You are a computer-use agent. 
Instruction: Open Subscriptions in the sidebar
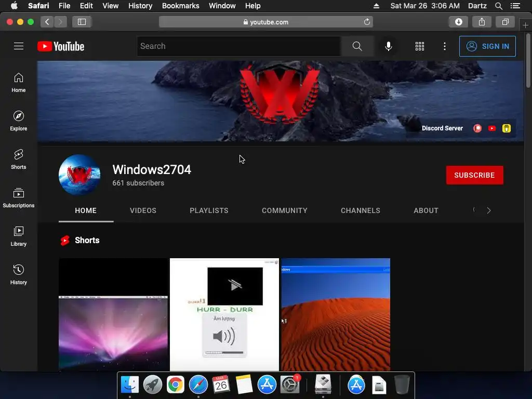tap(19, 198)
